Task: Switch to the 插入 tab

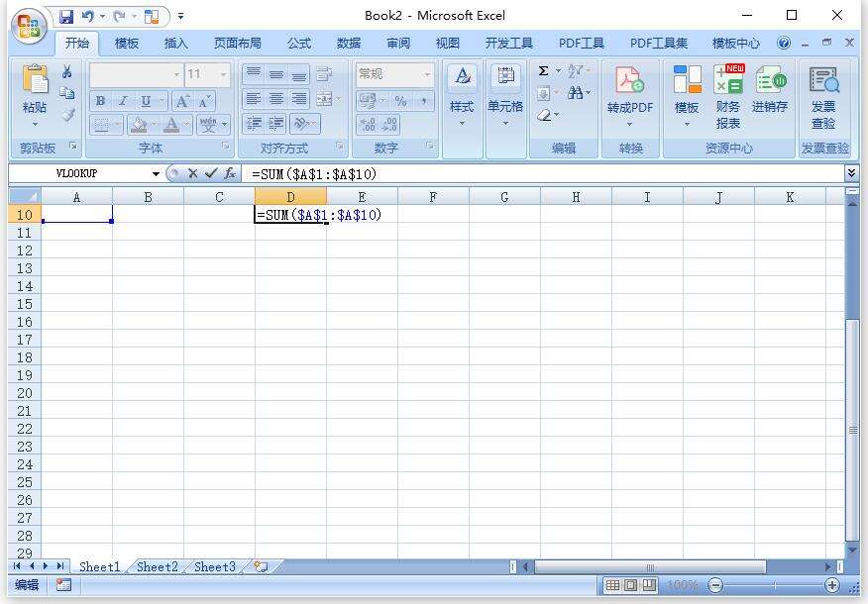Action: [x=176, y=44]
